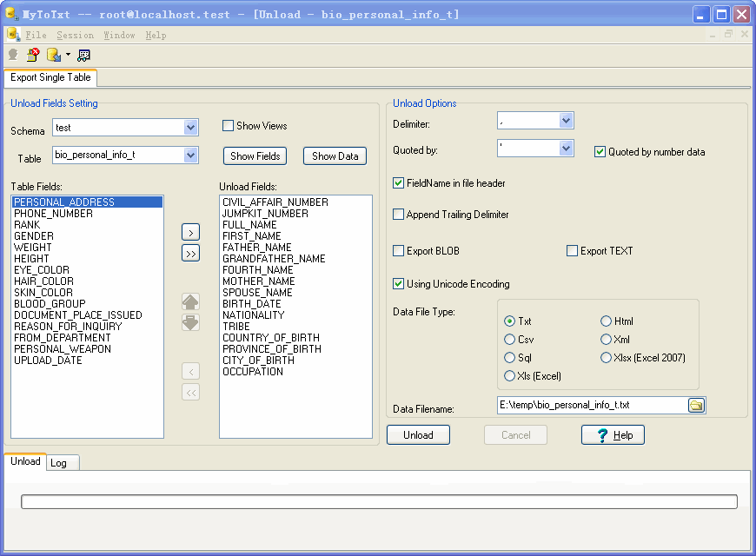Click the MyToTxt app icon in title bar
The image size is (756, 556).
[x=12, y=14]
